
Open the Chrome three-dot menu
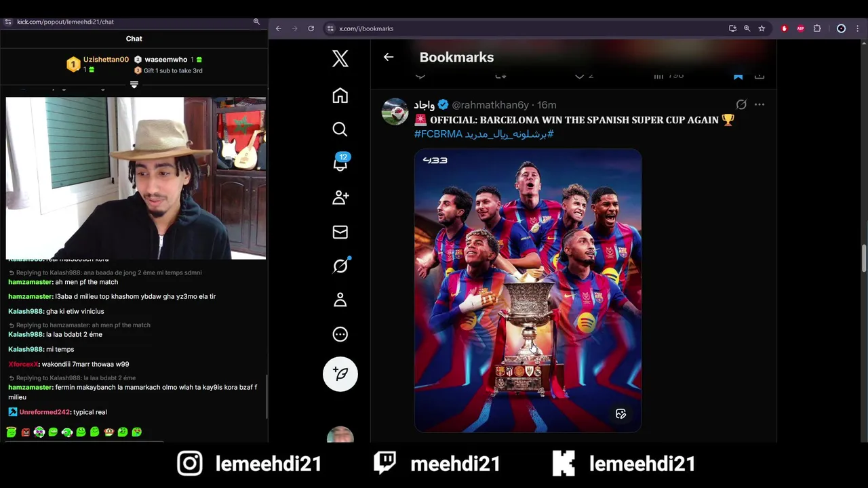pyautogui.click(x=857, y=28)
